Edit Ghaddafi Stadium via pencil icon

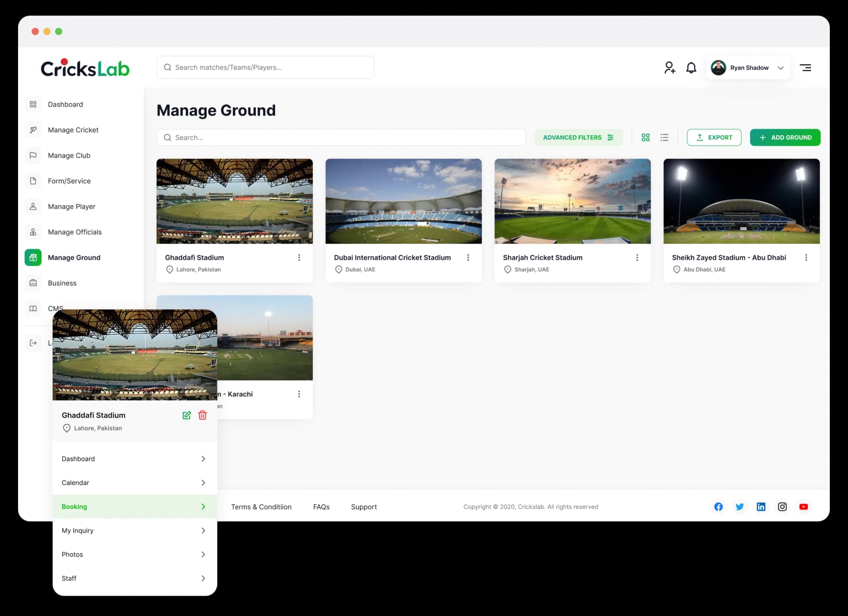pos(187,415)
